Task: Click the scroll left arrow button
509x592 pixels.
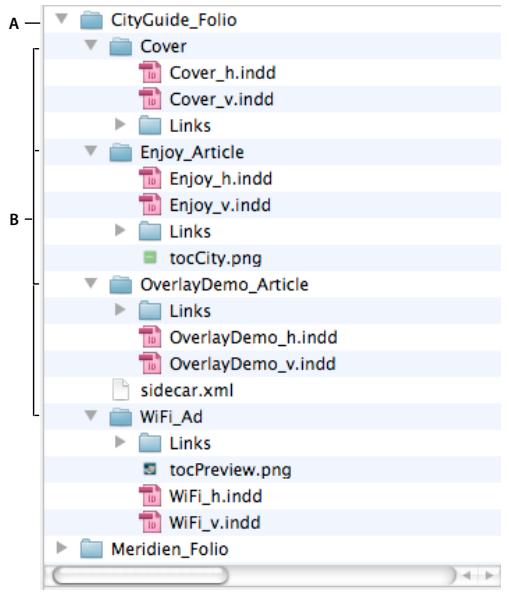Action: 467,575
